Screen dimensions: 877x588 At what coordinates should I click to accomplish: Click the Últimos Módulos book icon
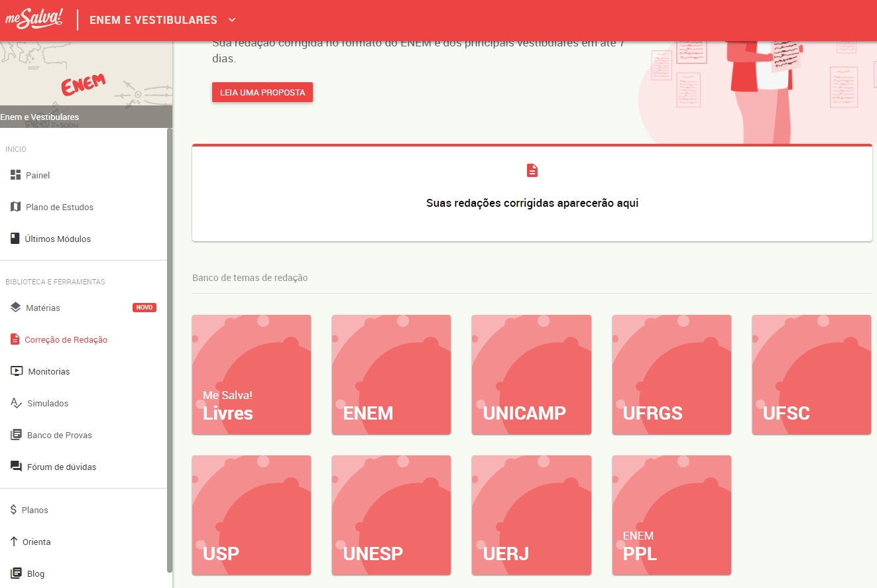[x=15, y=239]
